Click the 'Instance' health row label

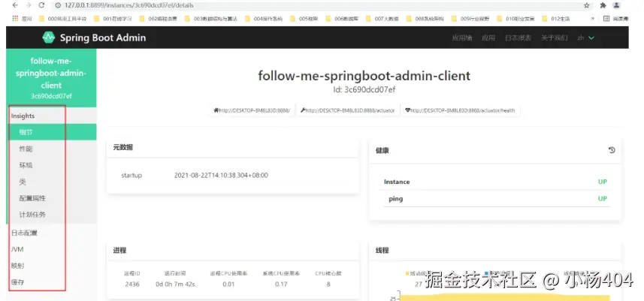[x=397, y=182]
